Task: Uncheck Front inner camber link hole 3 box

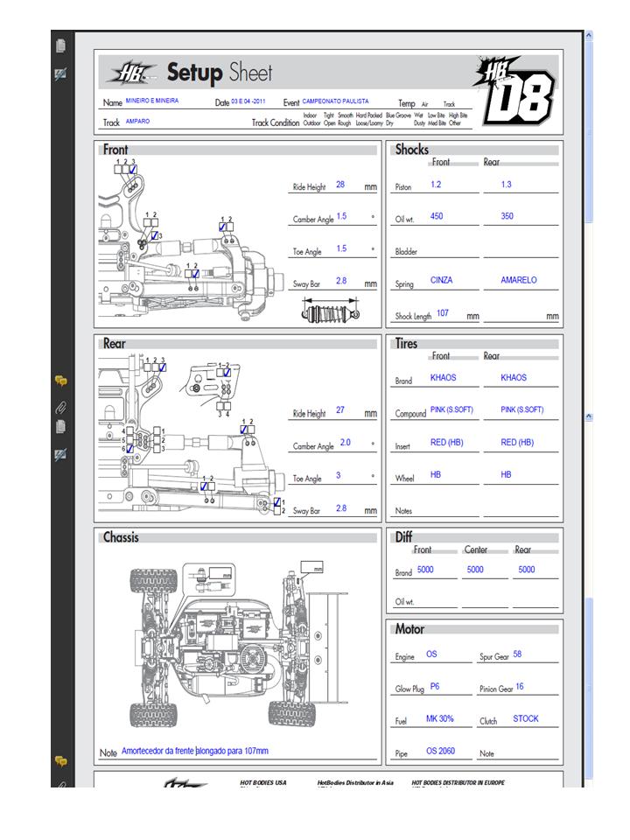Action: click(x=154, y=235)
